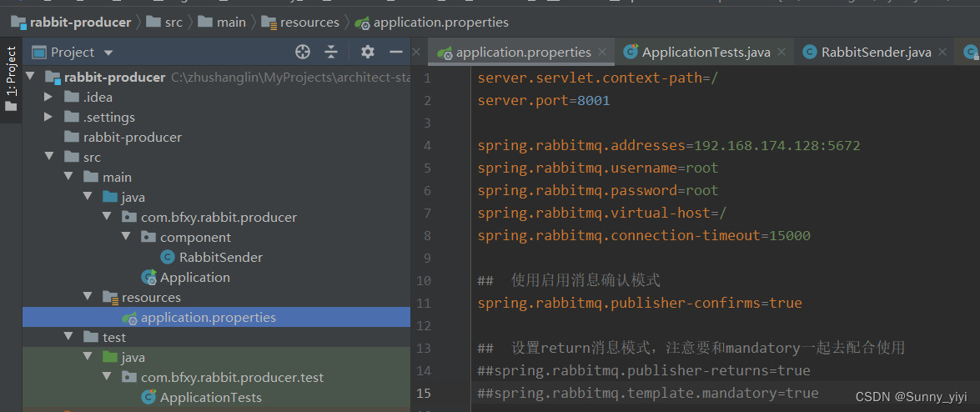Collapse the java folder under main
980x412 pixels.
88,197
